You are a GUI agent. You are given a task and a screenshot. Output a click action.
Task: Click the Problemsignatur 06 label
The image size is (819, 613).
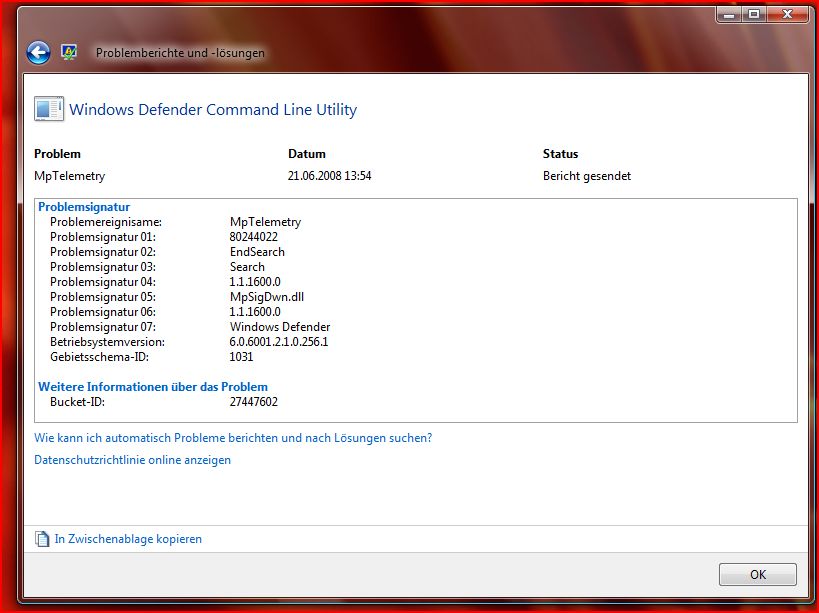(x=103, y=312)
